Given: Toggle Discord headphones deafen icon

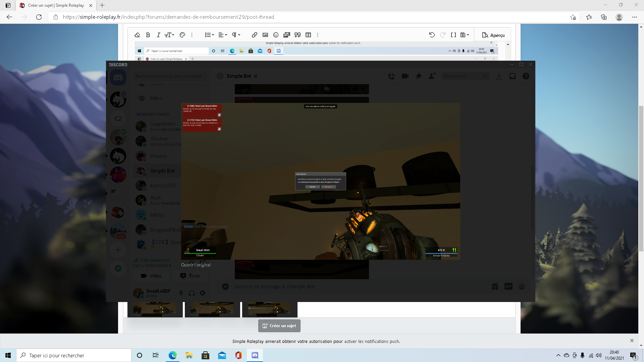Looking at the screenshot, I should tap(192, 293).
